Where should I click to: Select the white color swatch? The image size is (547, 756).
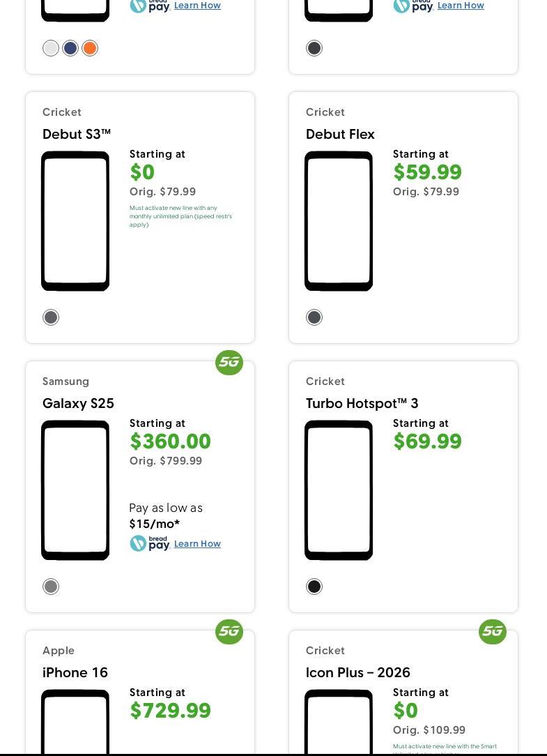[x=51, y=48]
